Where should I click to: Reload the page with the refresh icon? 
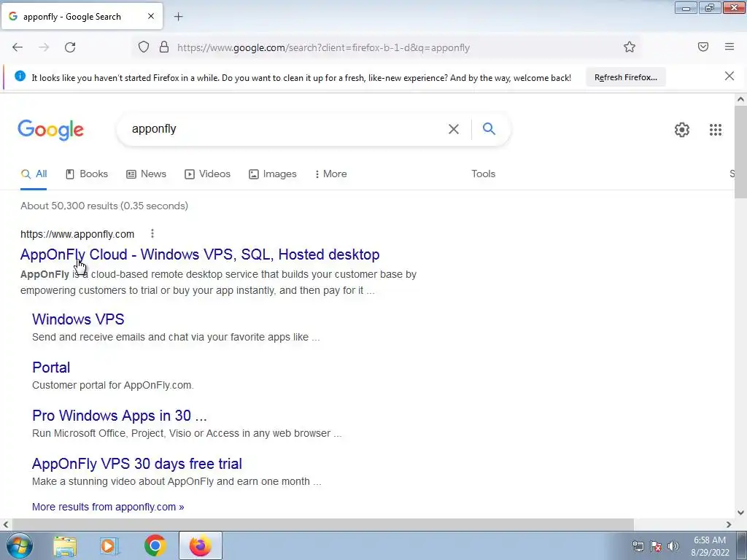(70, 47)
